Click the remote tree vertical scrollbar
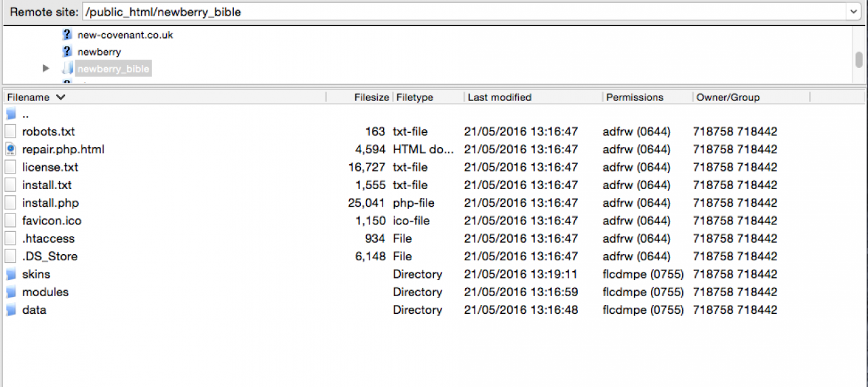868x387 pixels. (859, 59)
